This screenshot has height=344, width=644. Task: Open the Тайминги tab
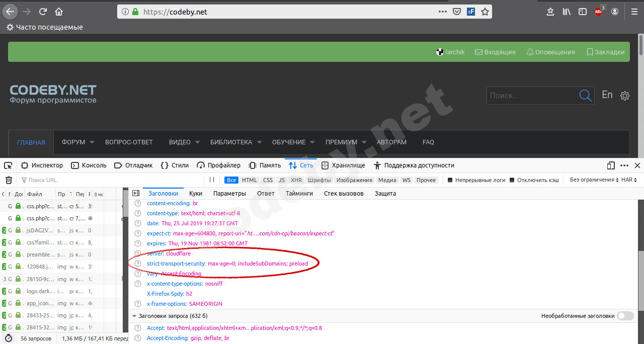click(x=299, y=193)
